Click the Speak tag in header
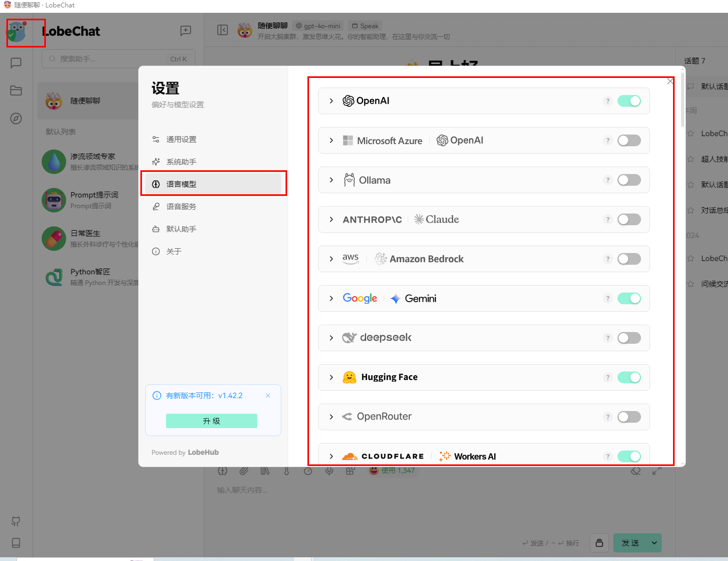Screen dimensions: 728x561 [x=366, y=26]
